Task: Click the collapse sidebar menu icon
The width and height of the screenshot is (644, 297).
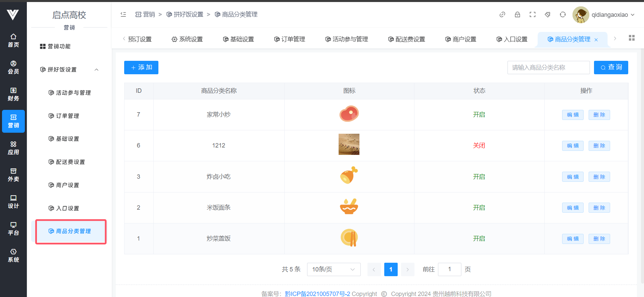Action: pos(123,14)
